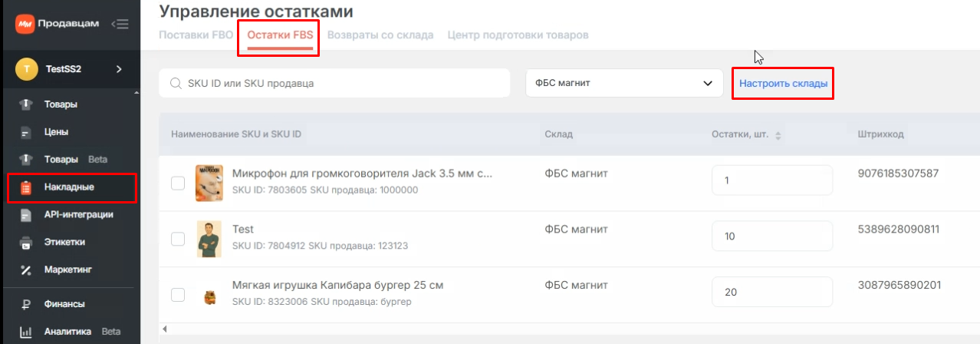Expand the TestSS2 account chevron
Viewport: 980px width, 344px height.
pyautogui.click(x=119, y=69)
